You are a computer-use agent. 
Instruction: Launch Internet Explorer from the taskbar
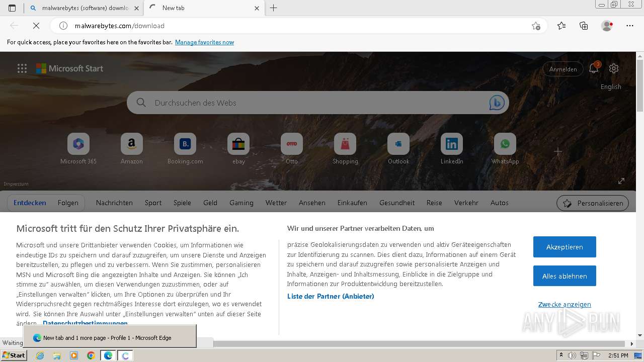tap(40, 355)
